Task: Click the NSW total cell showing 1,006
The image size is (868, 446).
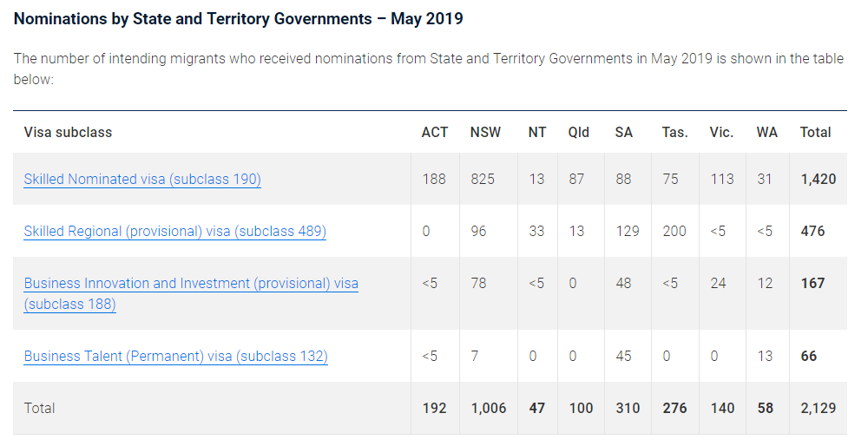Action: coord(488,409)
